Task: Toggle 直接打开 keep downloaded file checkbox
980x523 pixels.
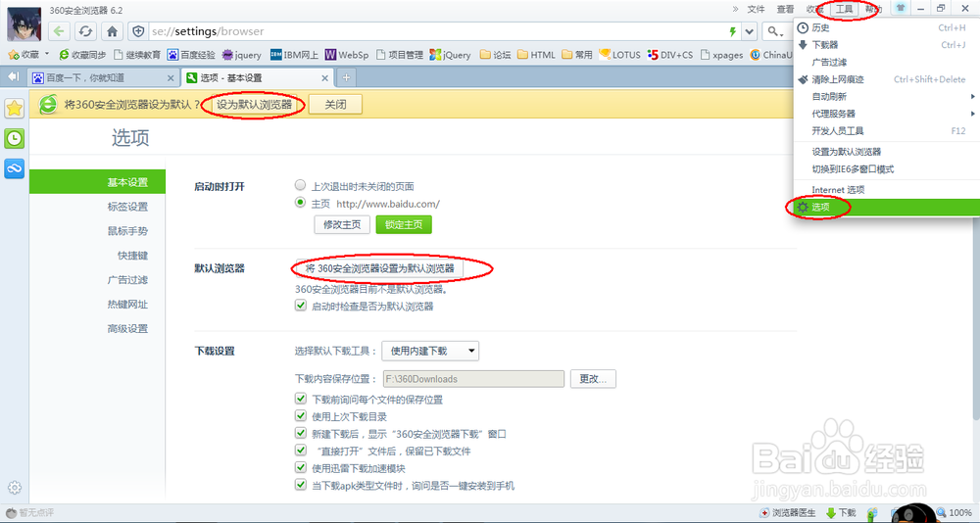Action: [x=301, y=450]
